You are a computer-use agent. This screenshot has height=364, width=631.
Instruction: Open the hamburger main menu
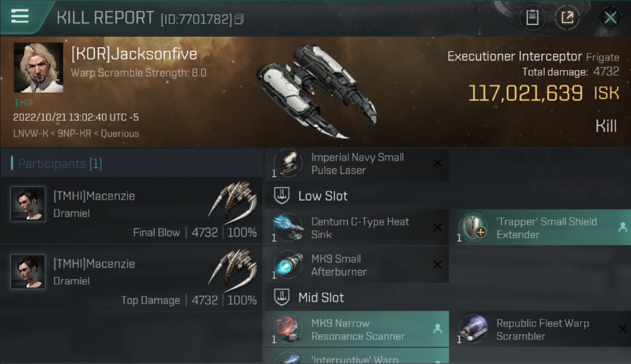(x=20, y=16)
